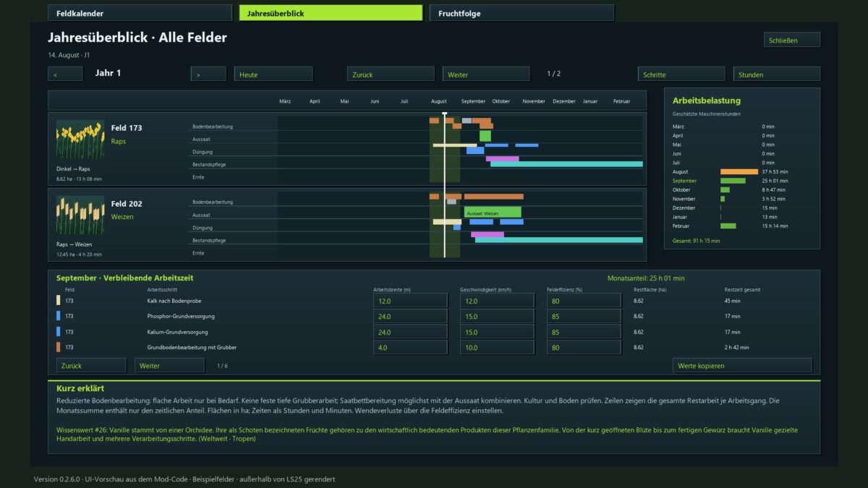Edit Arbeitsbreite for Kalium-Grundversorgung
The image size is (868, 488).
pos(411,332)
